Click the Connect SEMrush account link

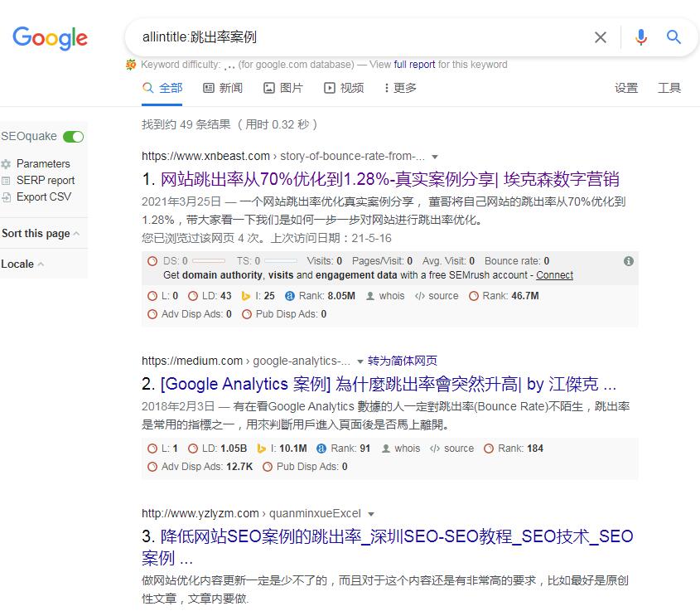coord(554,275)
